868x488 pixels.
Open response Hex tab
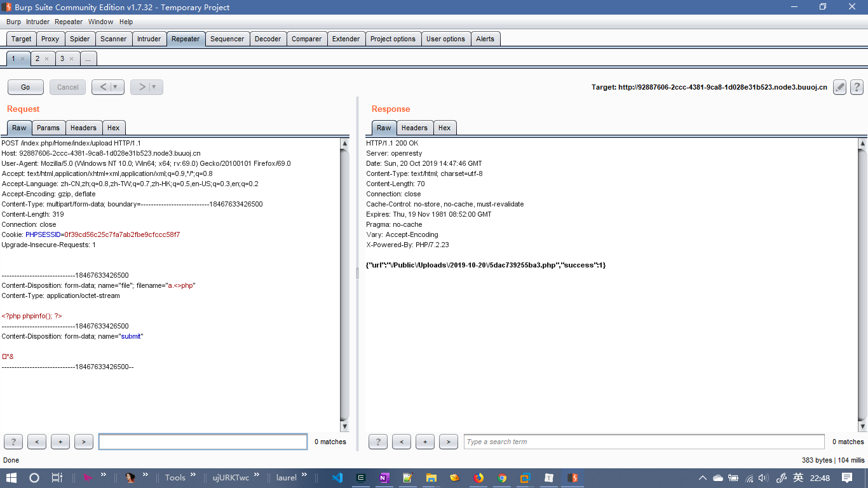click(445, 128)
